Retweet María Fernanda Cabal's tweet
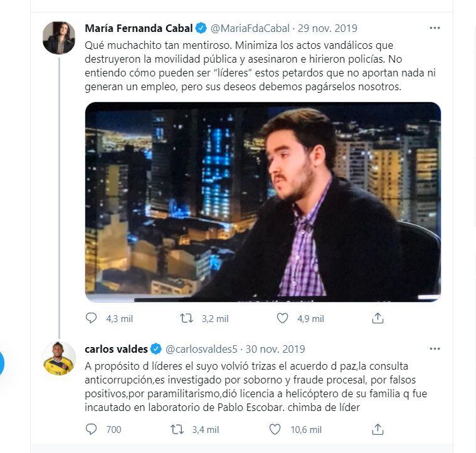 pos(186,318)
